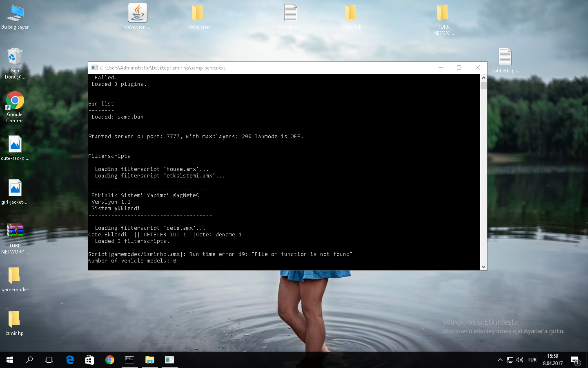Open TÜRK NETWORK WinRAR archive on desktop
588x368 pixels.
tap(15, 238)
